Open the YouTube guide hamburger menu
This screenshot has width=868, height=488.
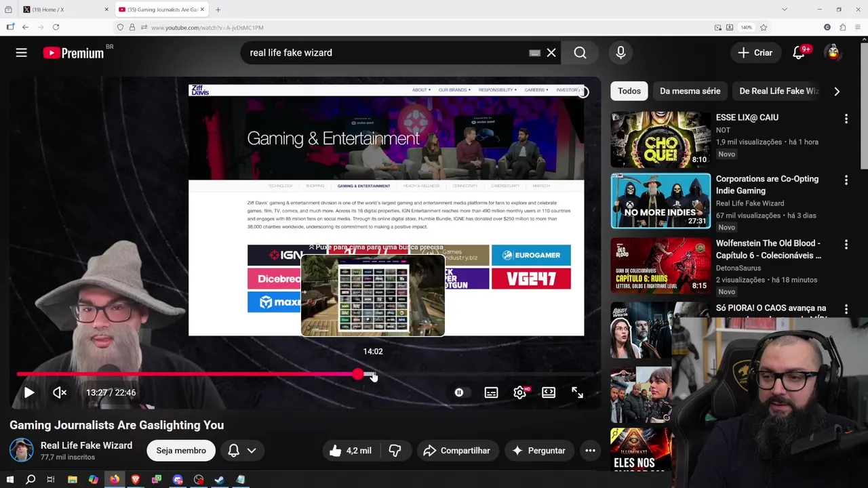22,53
